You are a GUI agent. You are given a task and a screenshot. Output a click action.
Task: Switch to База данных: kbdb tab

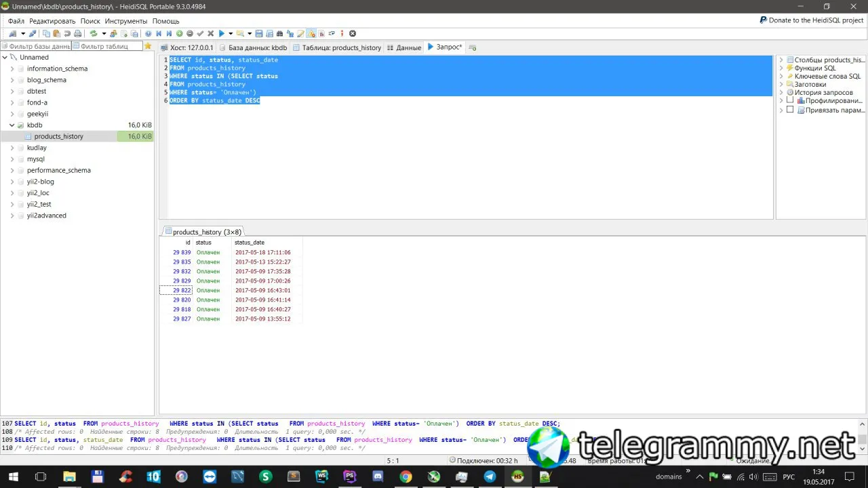point(253,47)
